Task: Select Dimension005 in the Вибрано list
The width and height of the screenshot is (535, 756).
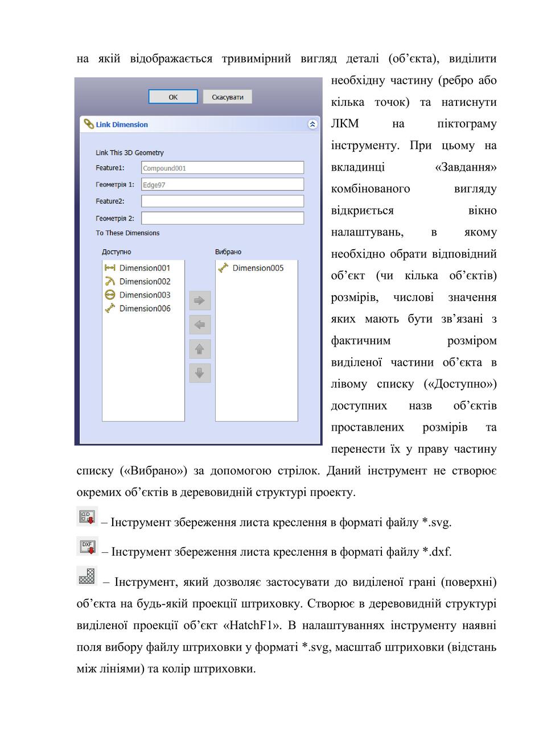Action: point(257,268)
